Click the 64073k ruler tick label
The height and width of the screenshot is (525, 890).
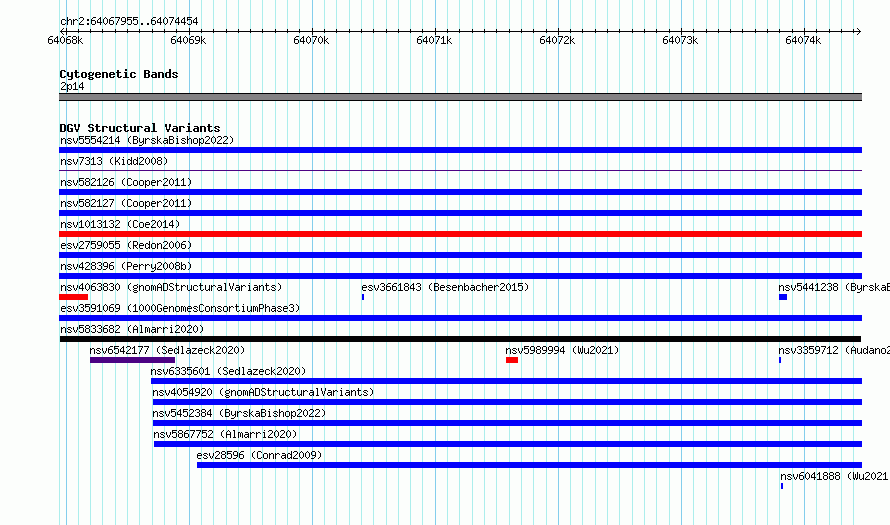point(680,40)
